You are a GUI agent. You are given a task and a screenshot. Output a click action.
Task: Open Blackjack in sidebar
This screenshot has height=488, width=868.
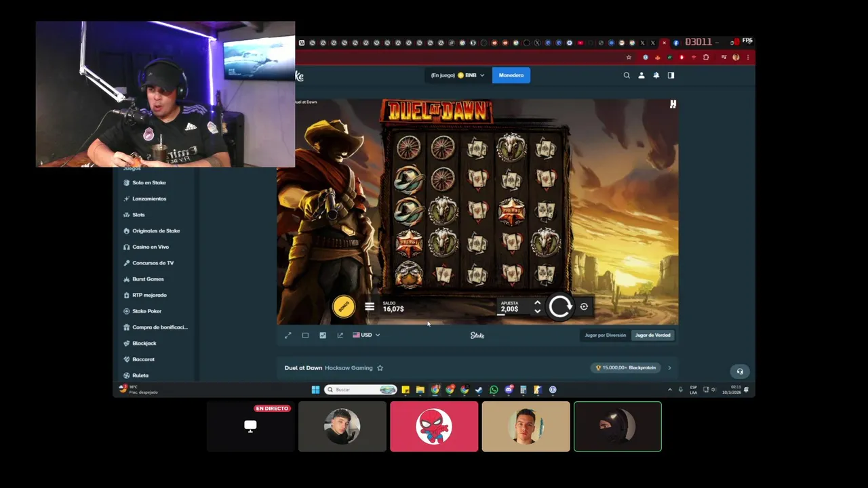click(144, 344)
